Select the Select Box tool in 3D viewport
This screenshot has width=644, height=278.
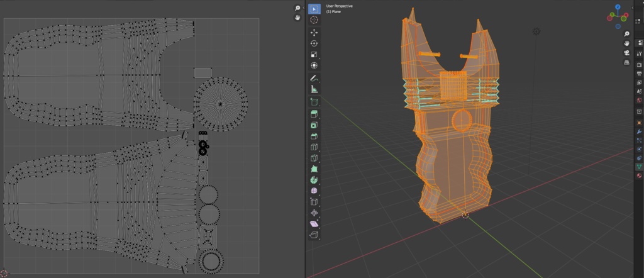tap(314, 9)
